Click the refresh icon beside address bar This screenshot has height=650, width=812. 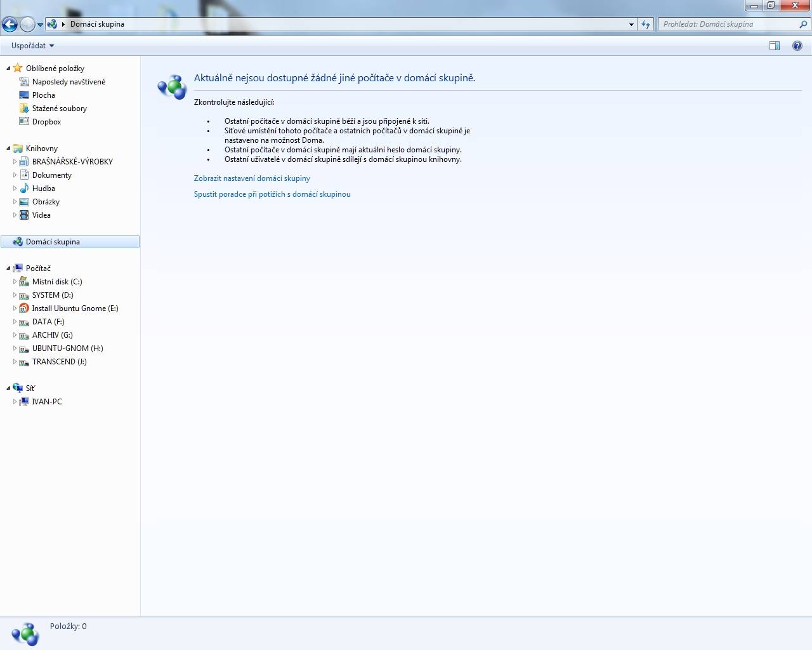[646, 24]
